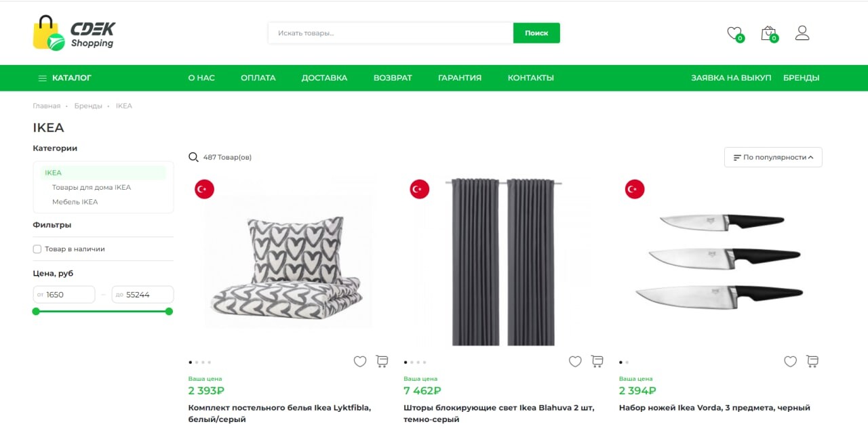This screenshot has height=439, width=868.
Task: Select 'Товары для дома IKEA' category
Action: [92, 188]
